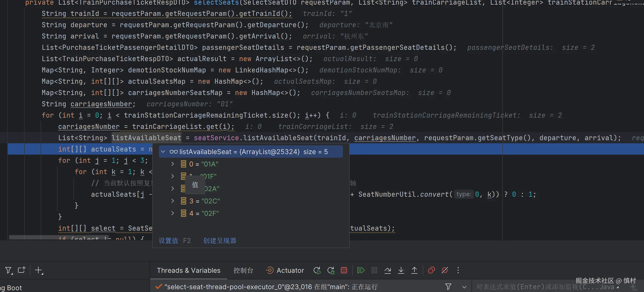644x292 pixels.
Task: Collapse listAvailableSeat root node
Action: click(x=163, y=152)
